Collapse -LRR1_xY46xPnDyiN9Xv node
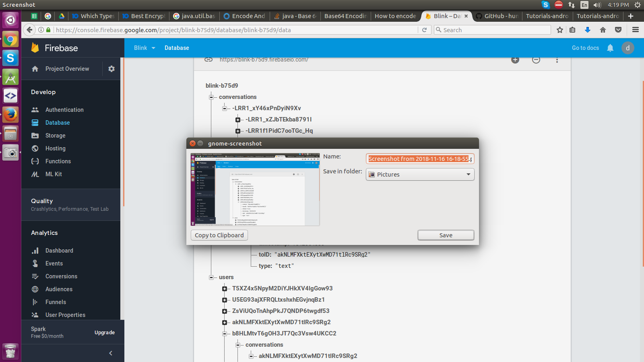Image resolution: width=644 pixels, height=362 pixels. click(x=225, y=108)
